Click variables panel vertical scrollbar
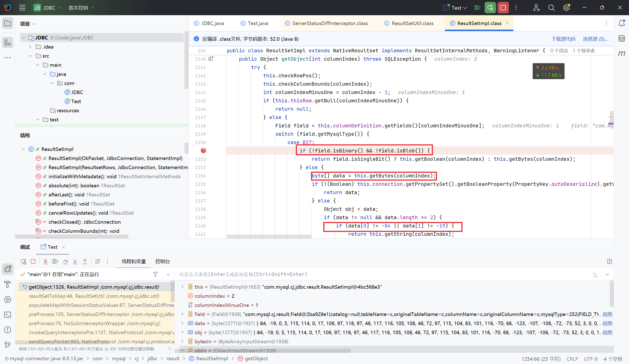The width and height of the screenshot is (629, 364). tap(612, 293)
